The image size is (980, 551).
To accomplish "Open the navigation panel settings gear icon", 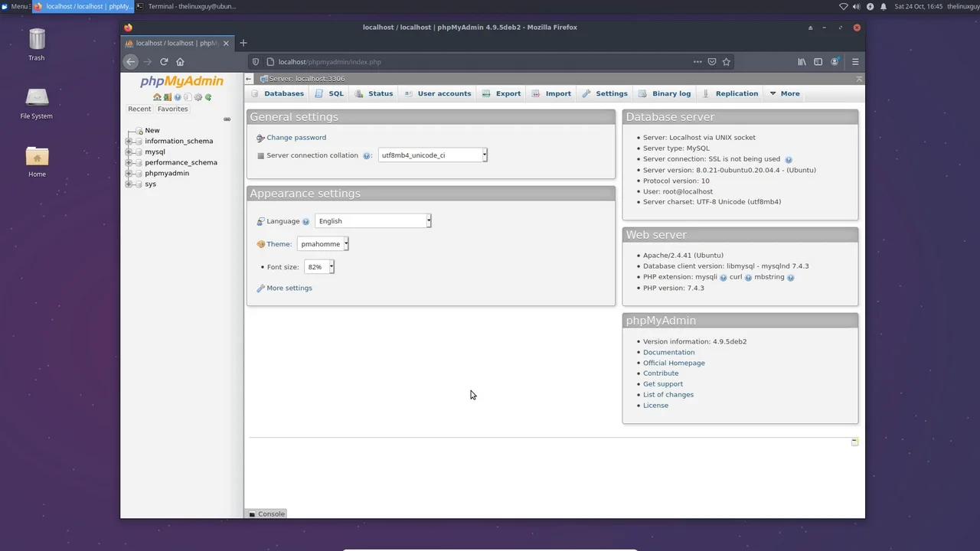I will pos(198,97).
